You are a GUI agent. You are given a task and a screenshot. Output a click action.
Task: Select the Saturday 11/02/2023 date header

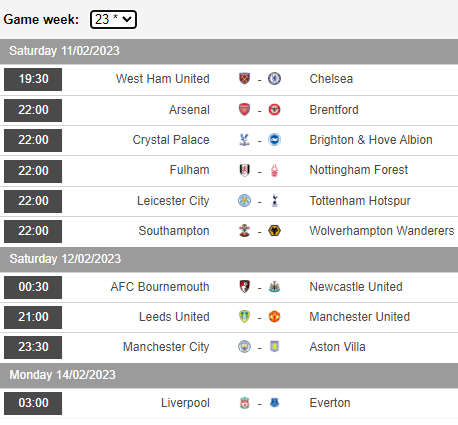(x=229, y=51)
